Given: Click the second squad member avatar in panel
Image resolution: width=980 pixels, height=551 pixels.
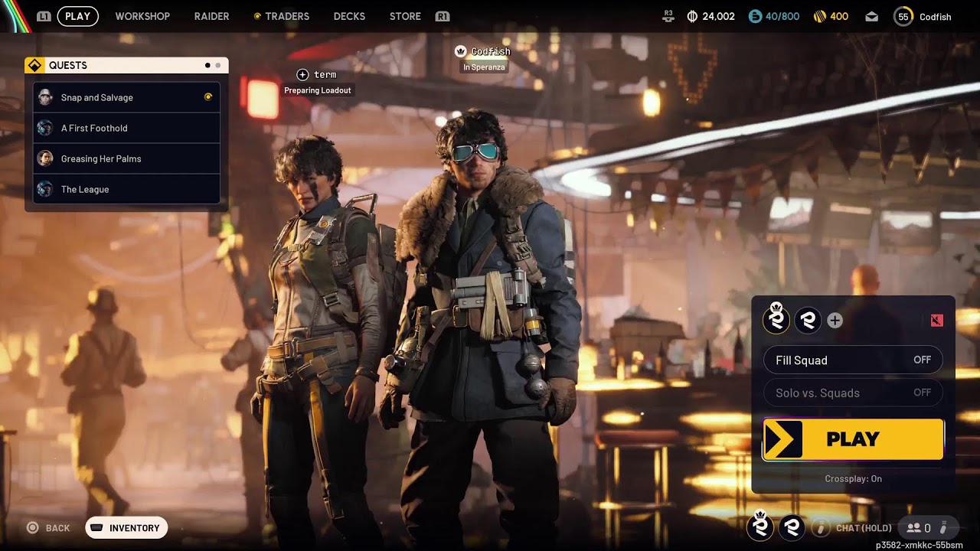Looking at the screenshot, I should (x=808, y=321).
